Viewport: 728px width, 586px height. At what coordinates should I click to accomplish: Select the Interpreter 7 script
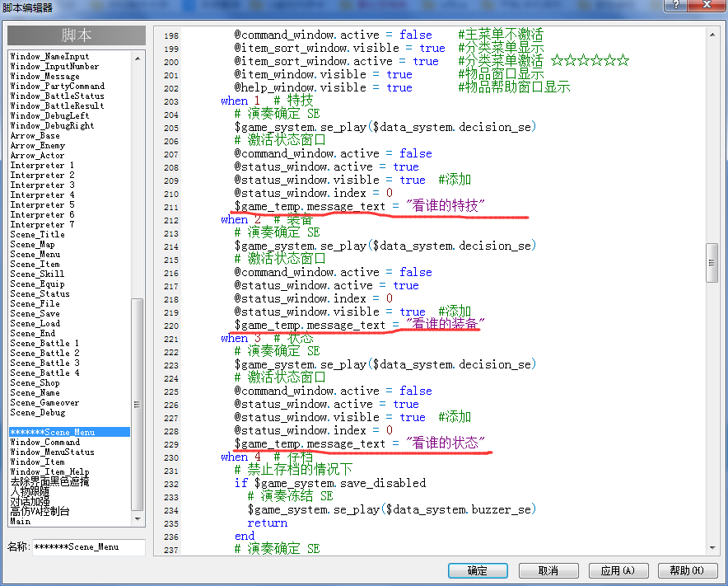pos(42,224)
